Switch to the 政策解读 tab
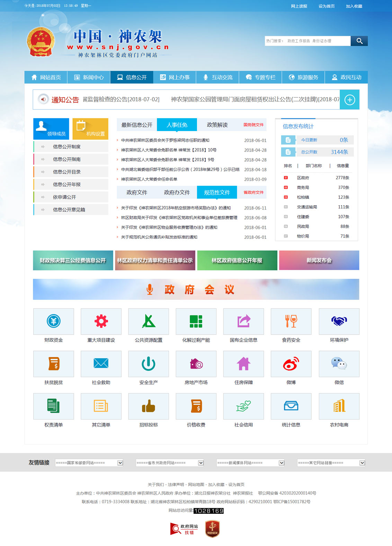The image size is (392, 546). [x=217, y=125]
